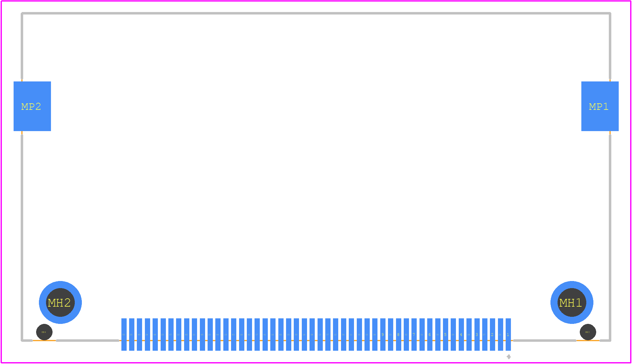Click pad number 1

pyautogui.click(x=508, y=334)
